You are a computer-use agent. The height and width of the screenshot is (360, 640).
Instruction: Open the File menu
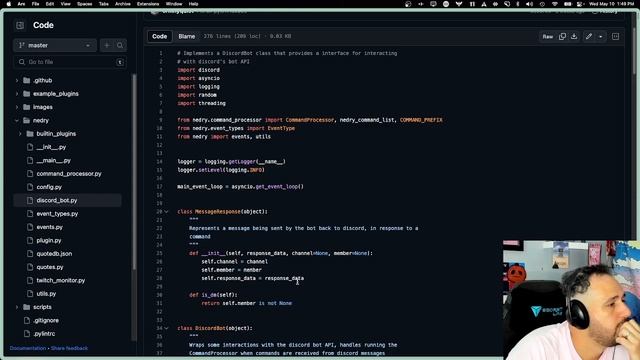click(36, 4)
